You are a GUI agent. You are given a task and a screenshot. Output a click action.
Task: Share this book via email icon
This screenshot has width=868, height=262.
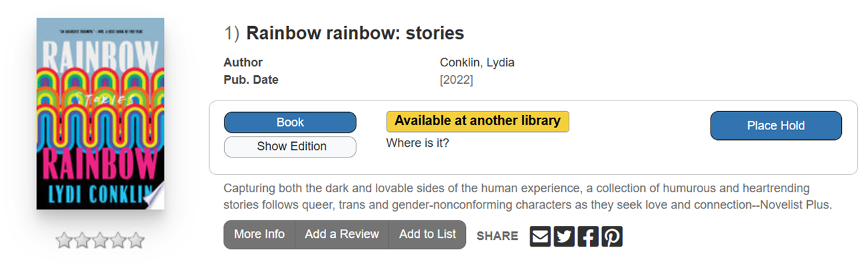pyautogui.click(x=540, y=236)
